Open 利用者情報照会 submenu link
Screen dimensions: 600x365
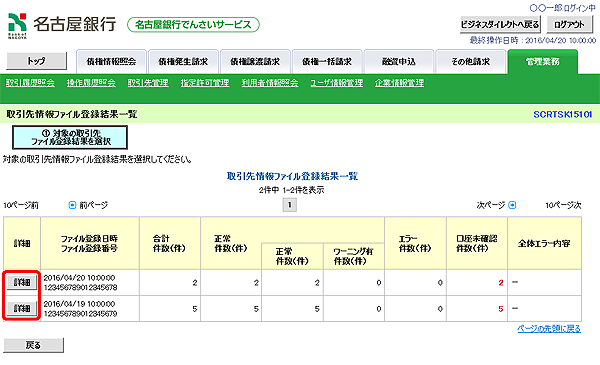coord(270,83)
